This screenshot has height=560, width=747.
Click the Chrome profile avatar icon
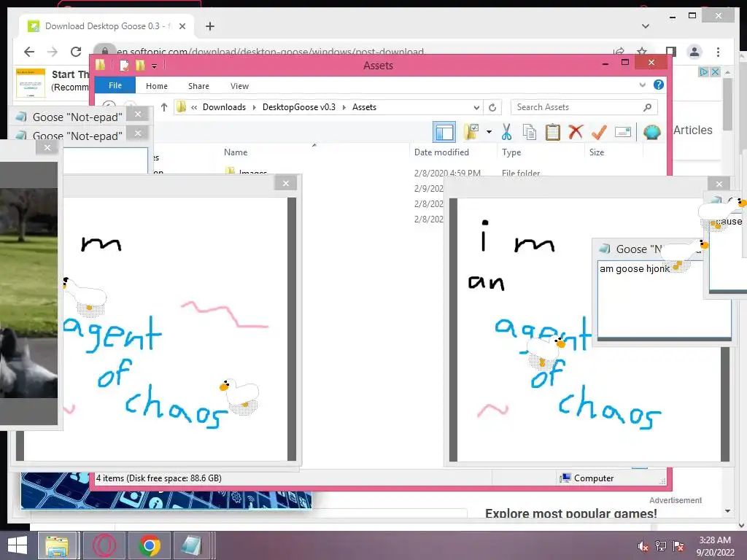click(x=694, y=52)
